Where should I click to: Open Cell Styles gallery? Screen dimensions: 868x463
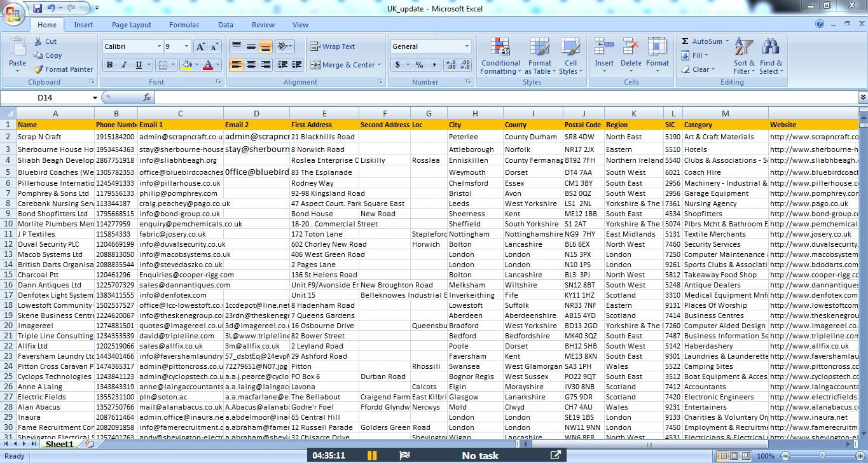[570, 56]
